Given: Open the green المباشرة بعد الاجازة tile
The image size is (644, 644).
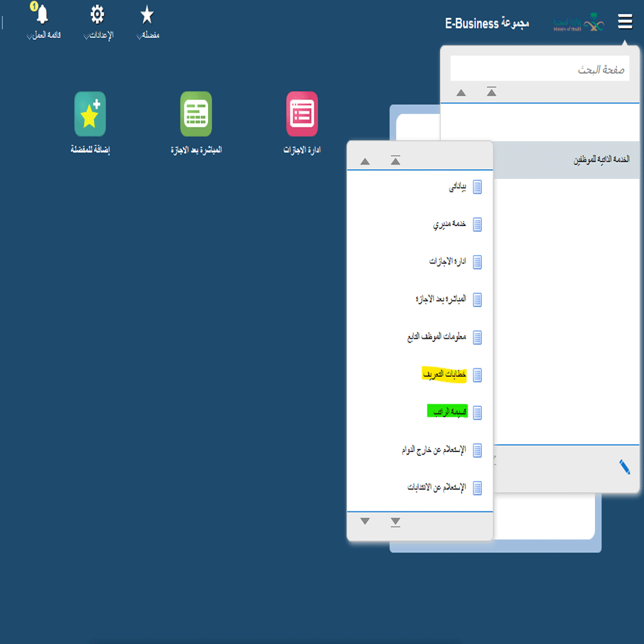Looking at the screenshot, I should coord(196,114).
